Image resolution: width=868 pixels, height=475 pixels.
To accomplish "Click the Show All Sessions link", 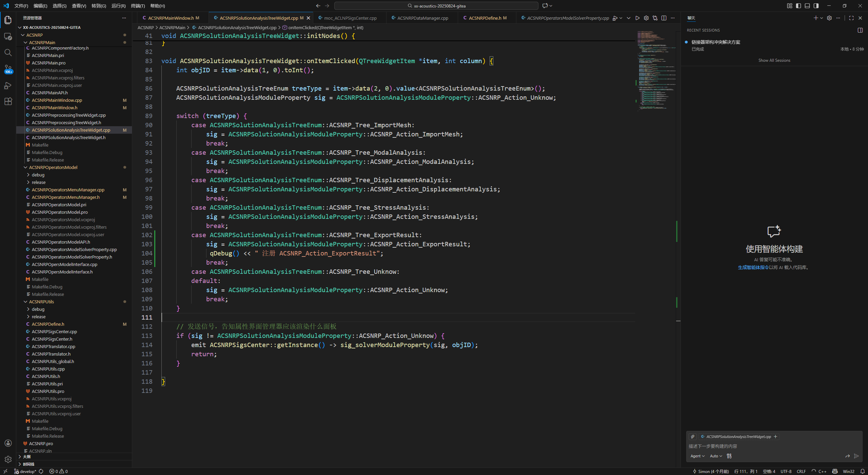I will 774,60.
